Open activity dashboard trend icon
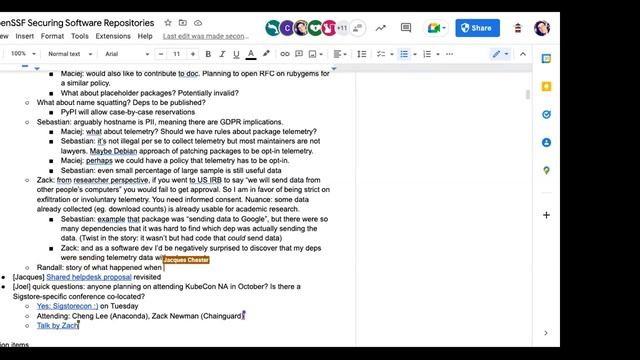The width and height of the screenshot is (640, 360). coord(380,28)
